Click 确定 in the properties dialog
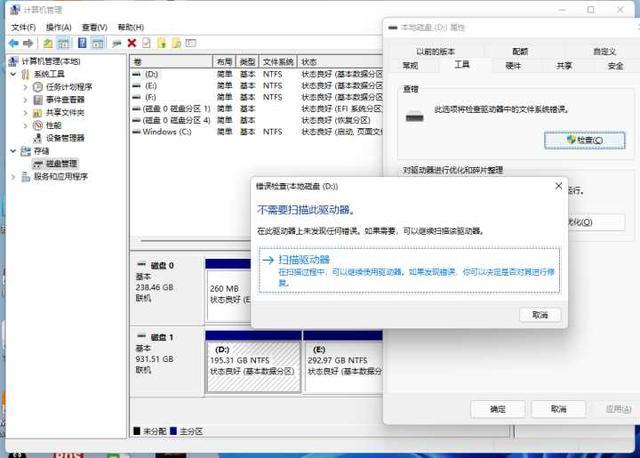 click(497, 409)
